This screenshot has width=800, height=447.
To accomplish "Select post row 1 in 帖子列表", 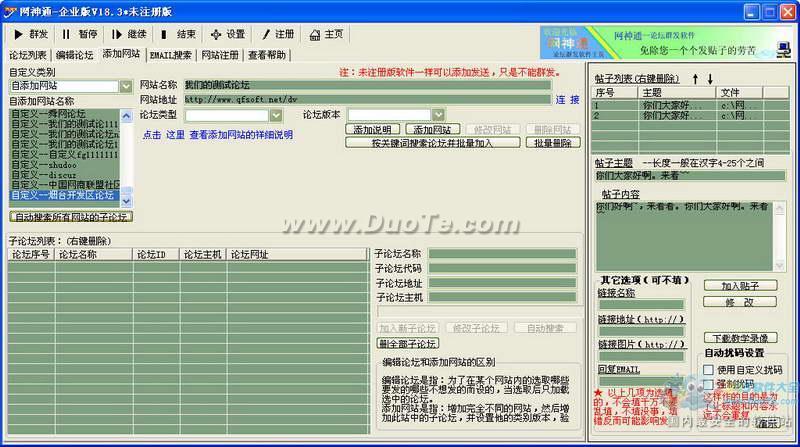I will (690, 106).
